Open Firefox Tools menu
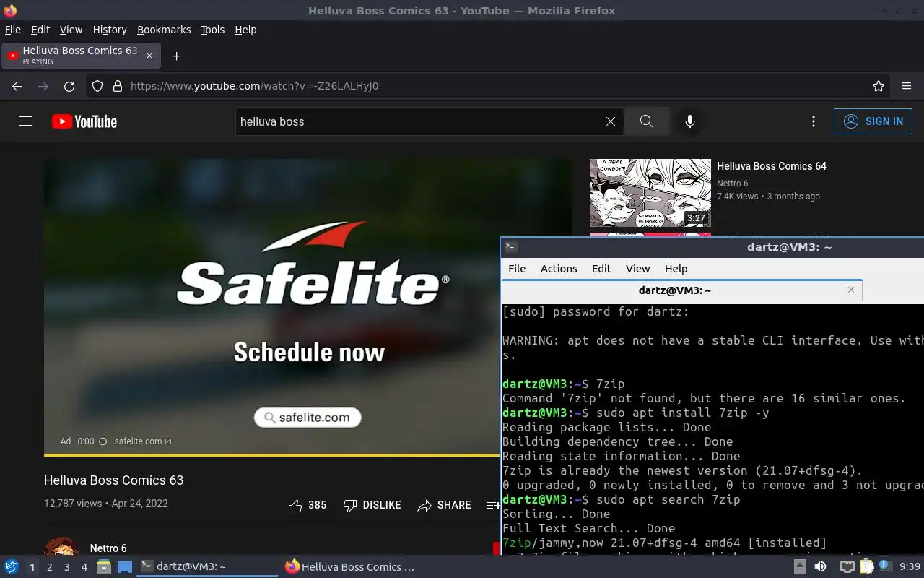Screen dimensions: 924x578 pyautogui.click(x=213, y=30)
